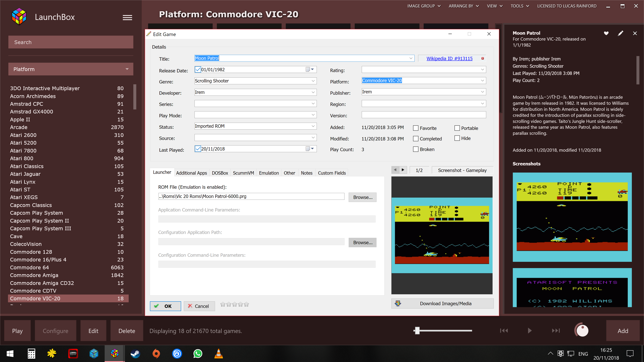Viewport: 644px width, 362px height.
Task: Show hidden system tray icons
Action: pyautogui.click(x=550, y=353)
